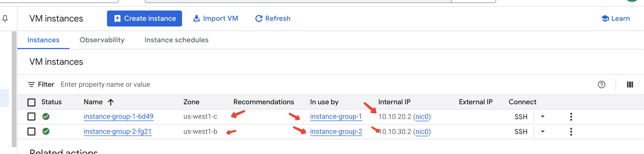Open more actions for instance-group-2-fg21
This screenshot has width=644, height=154.
coord(571,132)
